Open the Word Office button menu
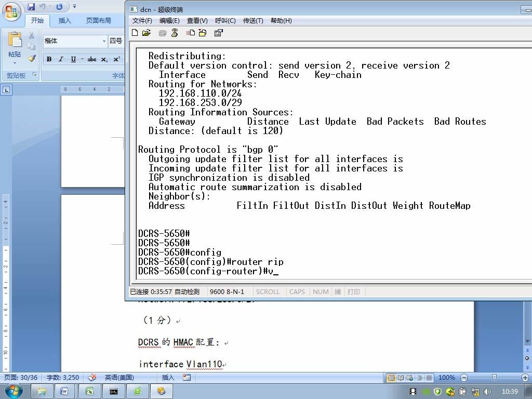Viewport: 532px width, 399px height. [11, 11]
